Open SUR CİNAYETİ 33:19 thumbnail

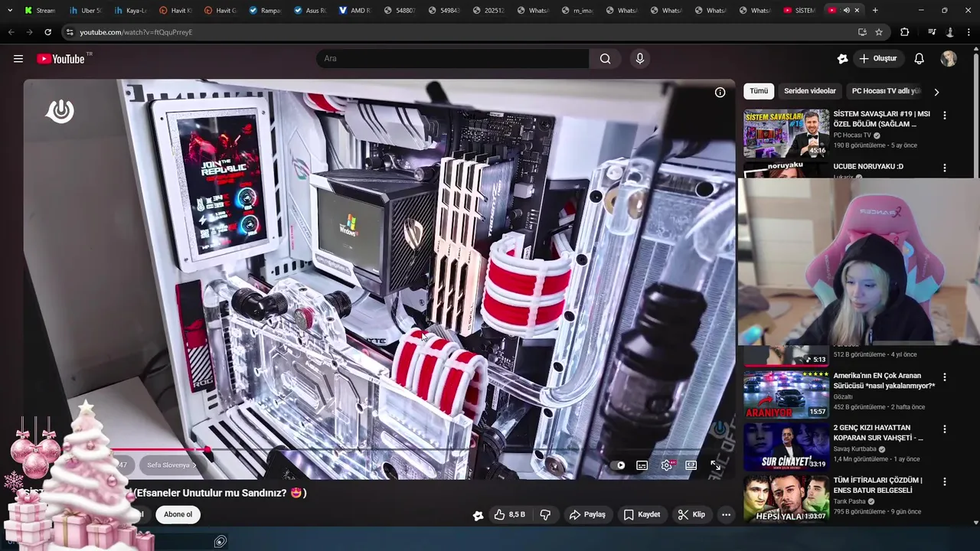pos(786,446)
